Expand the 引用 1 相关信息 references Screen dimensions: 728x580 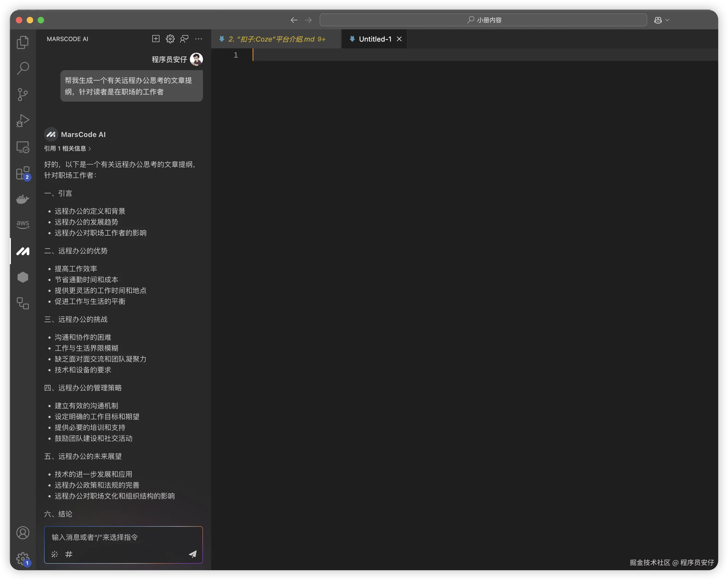[x=67, y=148]
